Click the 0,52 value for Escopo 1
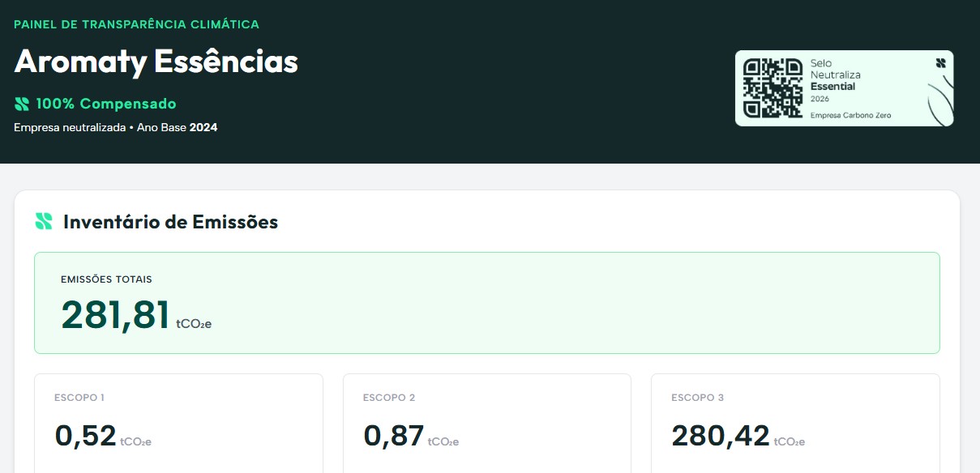This screenshot has width=980, height=473. coord(86,436)
